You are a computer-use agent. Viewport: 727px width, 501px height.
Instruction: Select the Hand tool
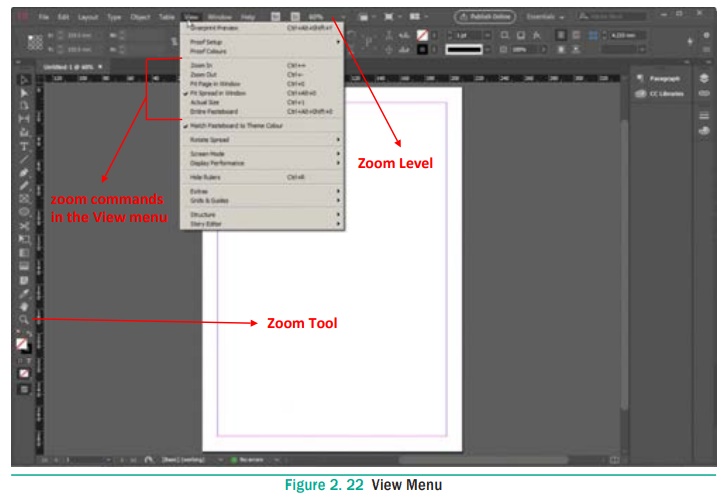click(24, 306)
